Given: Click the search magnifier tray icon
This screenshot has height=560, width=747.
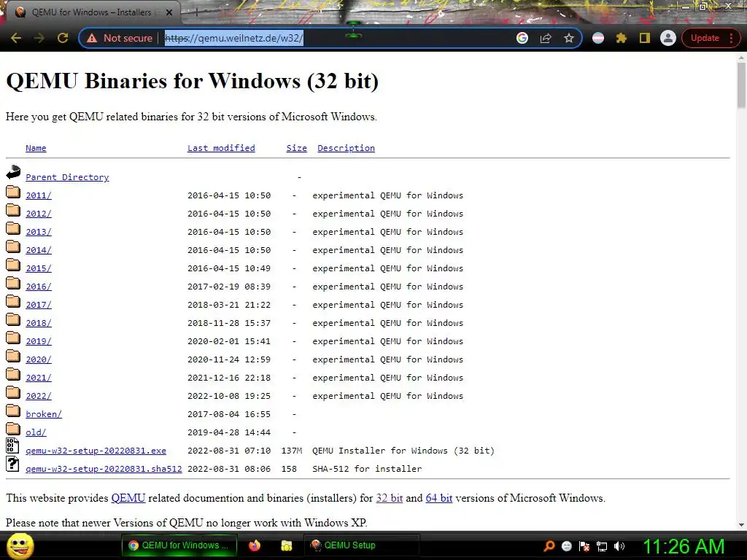Looking at the screenshot, I should [549, 546].
